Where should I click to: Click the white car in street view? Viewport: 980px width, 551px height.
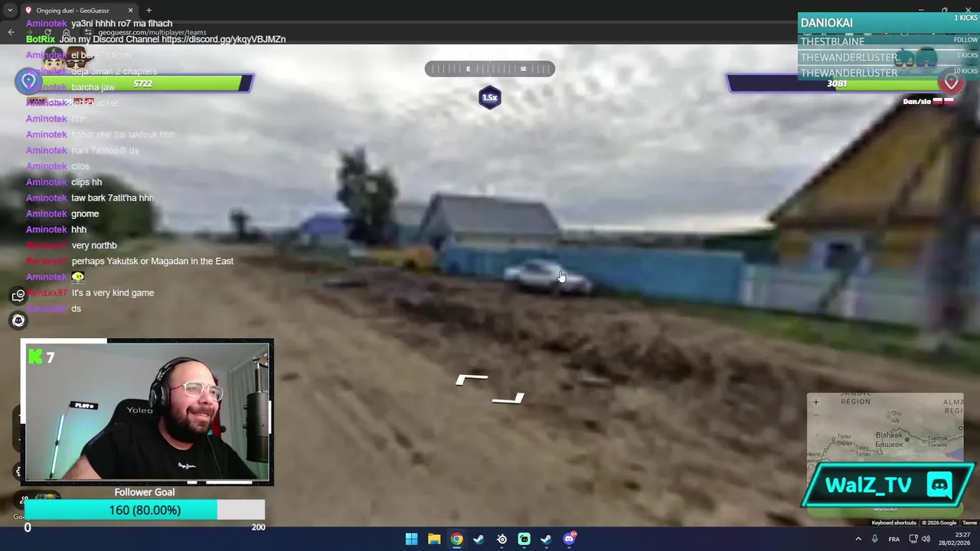(x=548, y=277)
